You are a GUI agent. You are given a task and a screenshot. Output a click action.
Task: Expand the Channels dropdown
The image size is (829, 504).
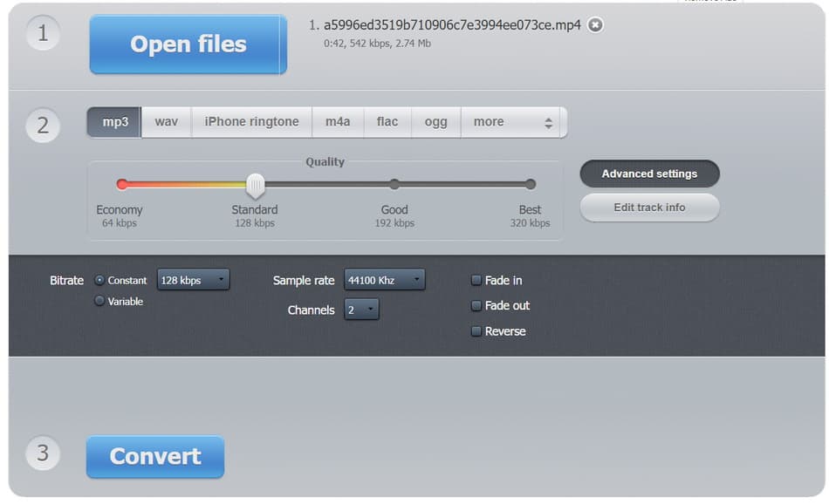click(x=361, y=310)
